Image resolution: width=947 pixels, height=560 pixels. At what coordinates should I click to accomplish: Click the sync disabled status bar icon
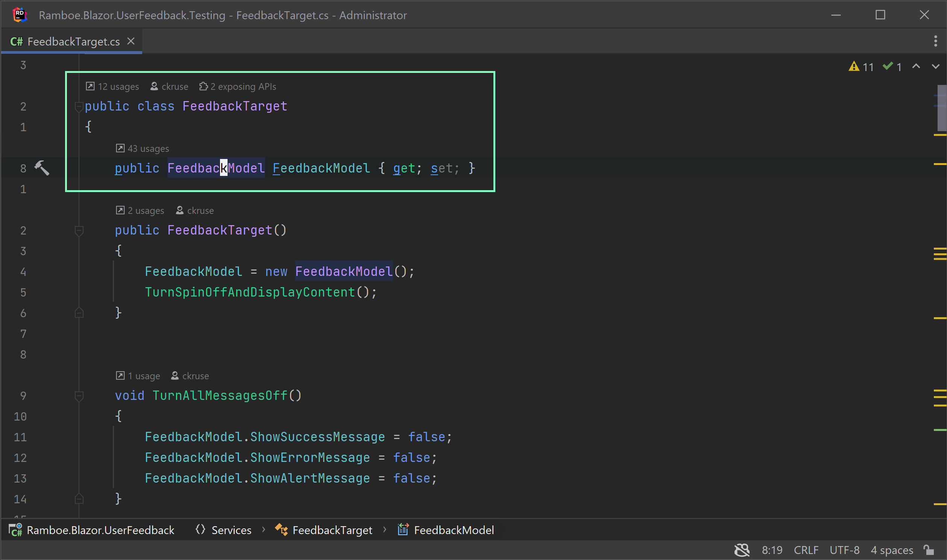[742, 550]
